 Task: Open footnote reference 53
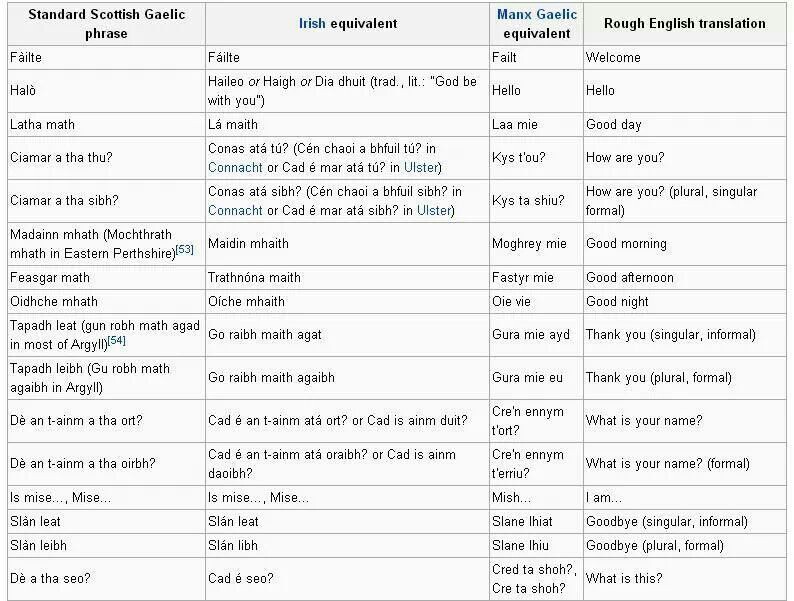(x=185, y=249)
